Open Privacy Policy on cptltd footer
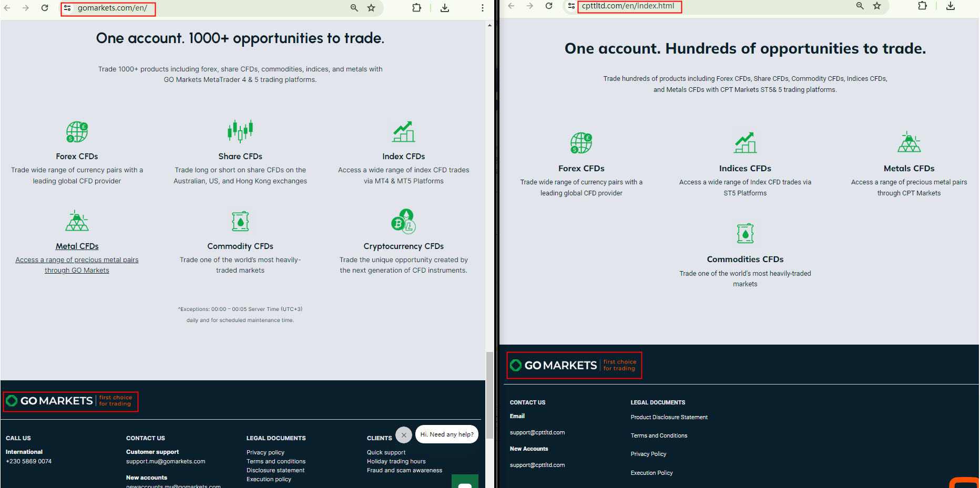 [x=648, y=454]
